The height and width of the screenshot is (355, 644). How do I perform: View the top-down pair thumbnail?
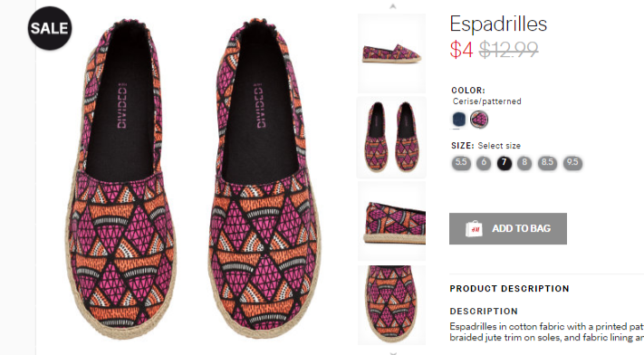point(391,138)
